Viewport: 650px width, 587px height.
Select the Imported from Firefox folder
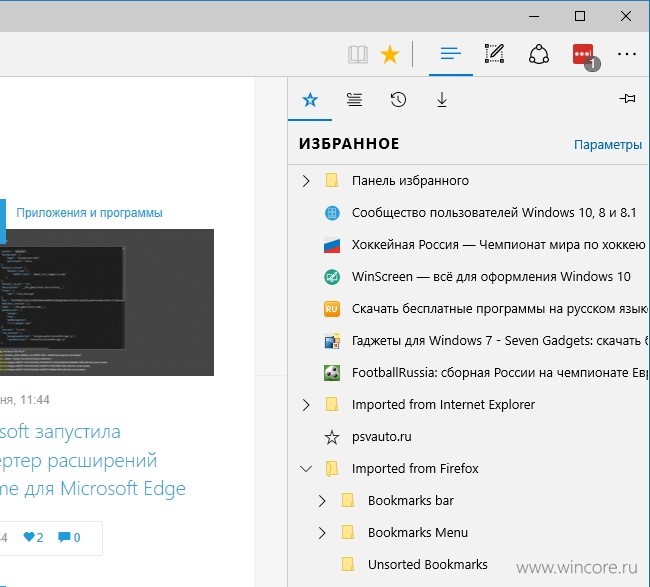[415, 469]
